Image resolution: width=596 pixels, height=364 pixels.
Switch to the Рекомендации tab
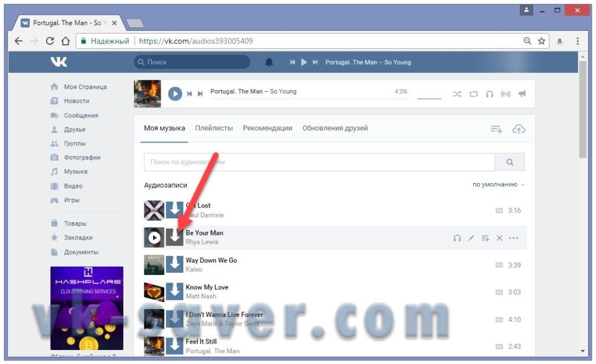pyautogui.click(x=268, y=129)
